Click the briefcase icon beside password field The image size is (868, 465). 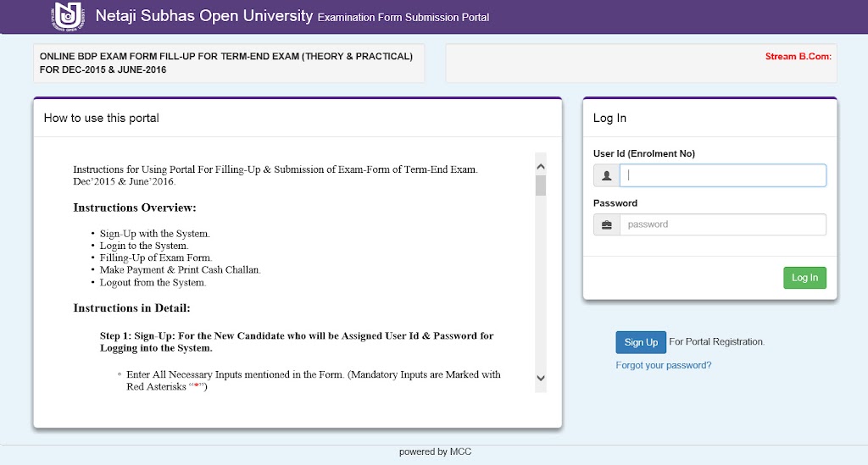(607, 224)
